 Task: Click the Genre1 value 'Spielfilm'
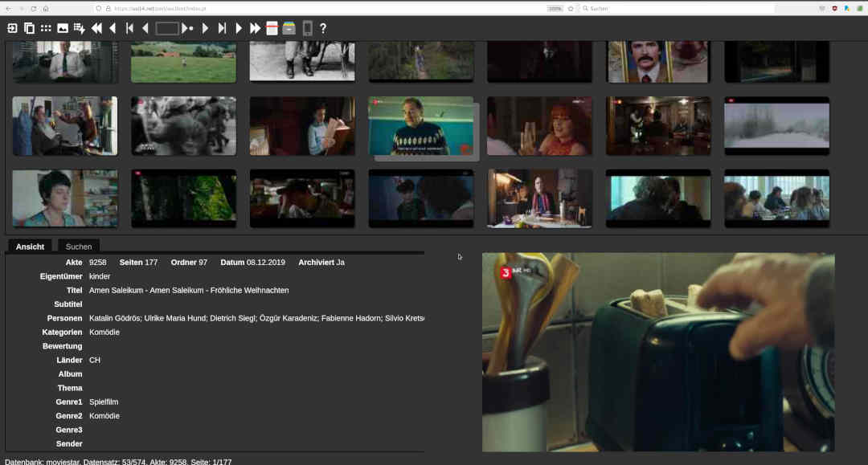click(x=104, y=402)
